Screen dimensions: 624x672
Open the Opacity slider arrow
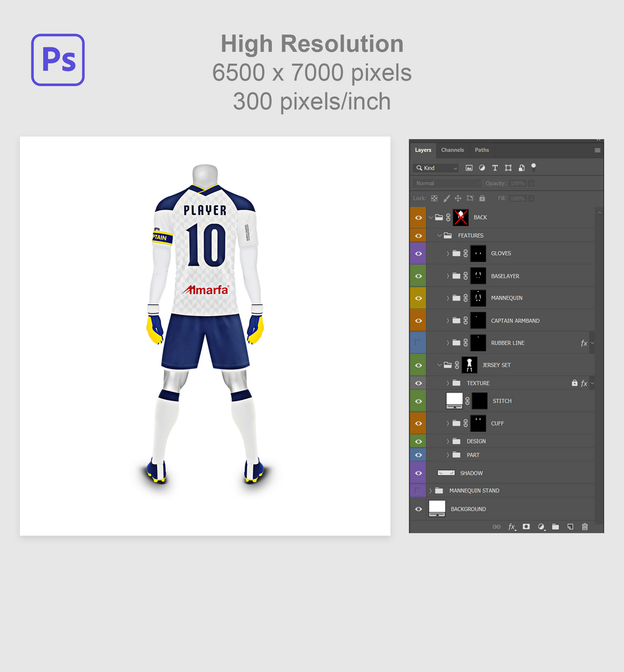[531, 183]
